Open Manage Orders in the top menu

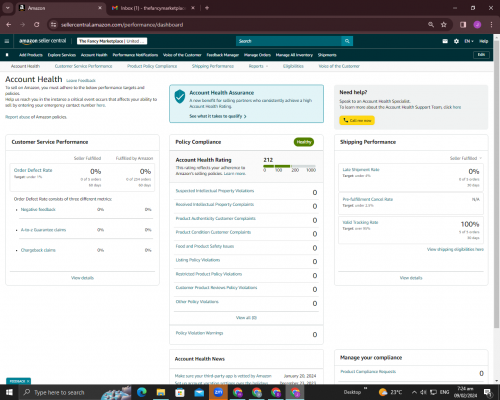pyautogui.click(x=257, y=55)
